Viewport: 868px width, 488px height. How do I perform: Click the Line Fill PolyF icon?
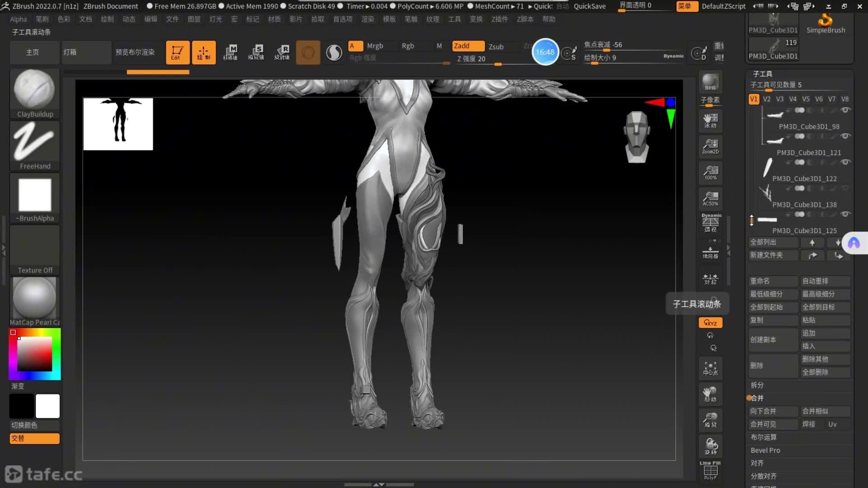click(710, 471)
